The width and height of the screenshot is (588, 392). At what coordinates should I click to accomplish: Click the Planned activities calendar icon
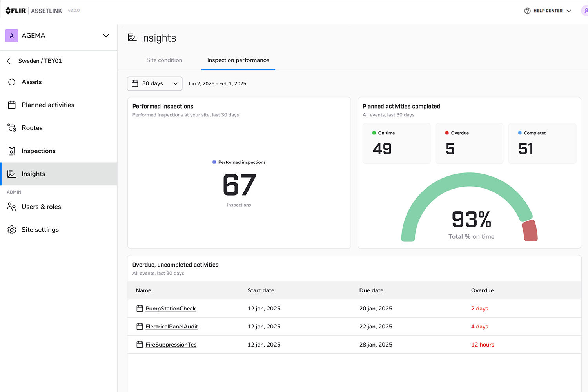(x=12, y=105)
